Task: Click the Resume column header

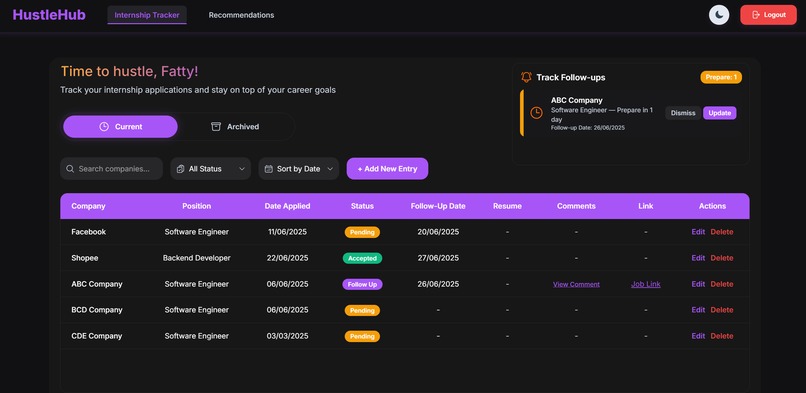Action: 507,206
